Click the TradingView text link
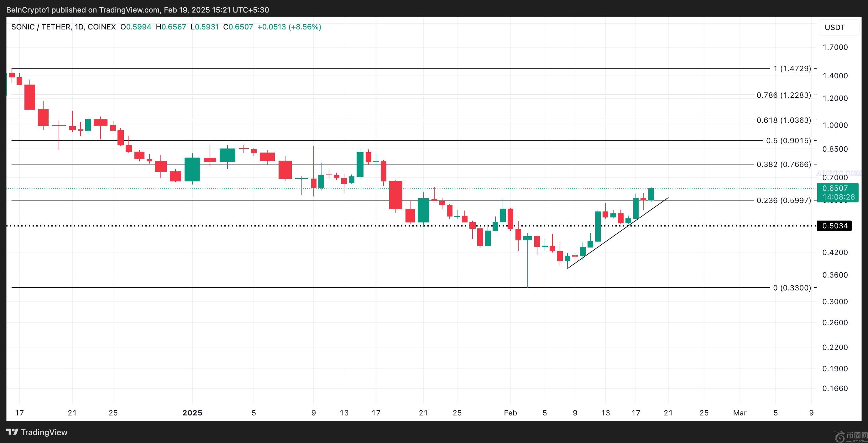 (44, 432)
